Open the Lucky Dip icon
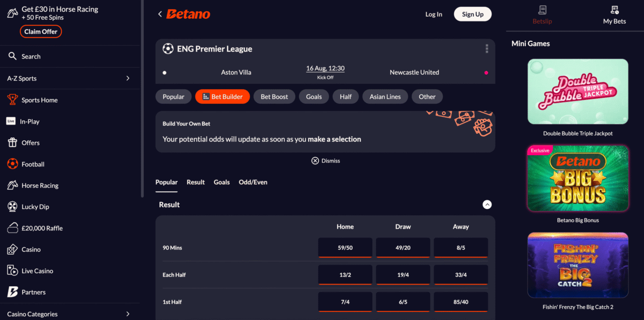Screen dimensions: 644x320 12,207
